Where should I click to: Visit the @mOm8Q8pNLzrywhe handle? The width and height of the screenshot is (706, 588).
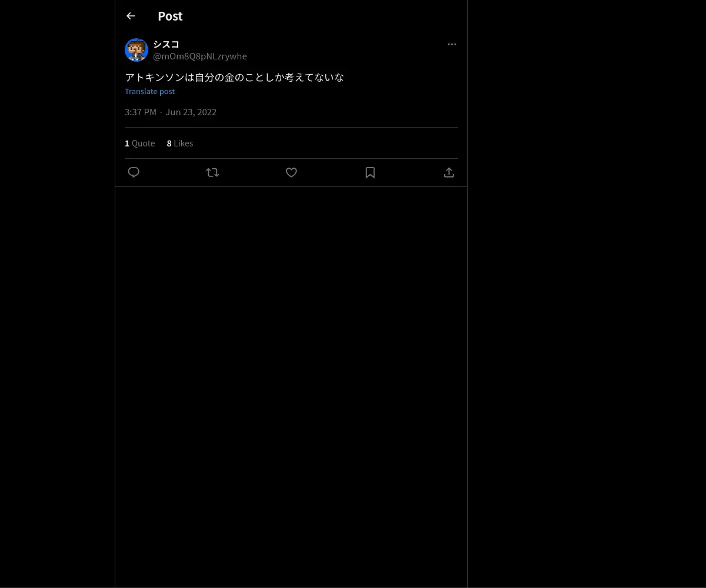tap(200, 56)
